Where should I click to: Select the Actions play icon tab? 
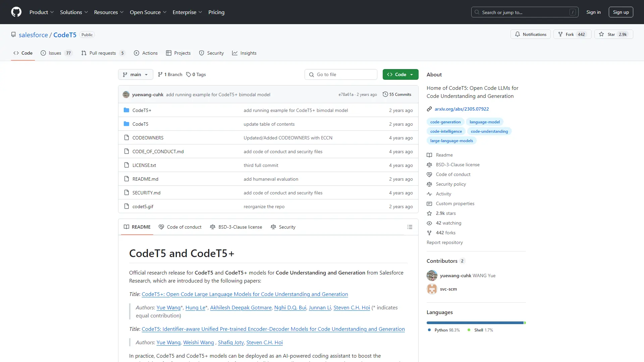coord(137,53)
